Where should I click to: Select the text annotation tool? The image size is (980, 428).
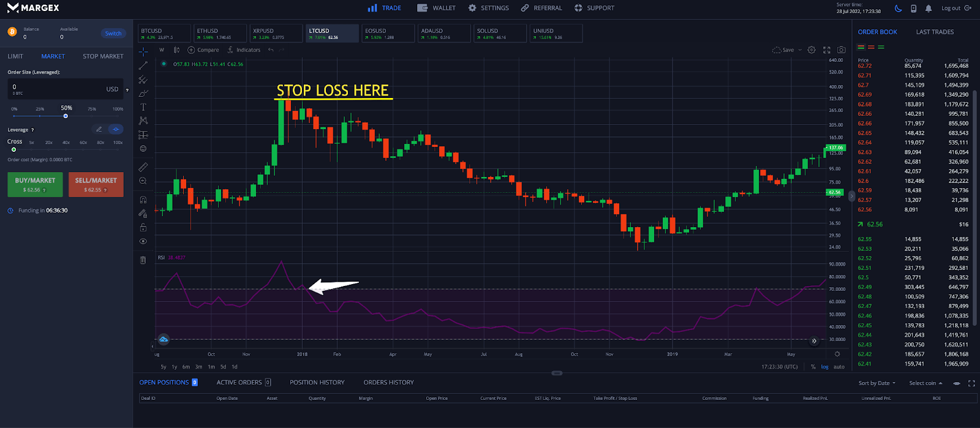[x=143, y=107]
